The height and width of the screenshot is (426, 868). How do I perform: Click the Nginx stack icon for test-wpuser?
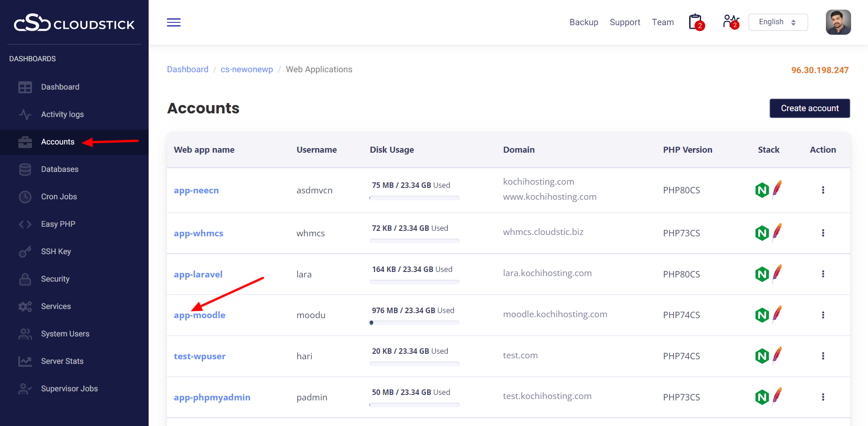[x=762, y=356]
